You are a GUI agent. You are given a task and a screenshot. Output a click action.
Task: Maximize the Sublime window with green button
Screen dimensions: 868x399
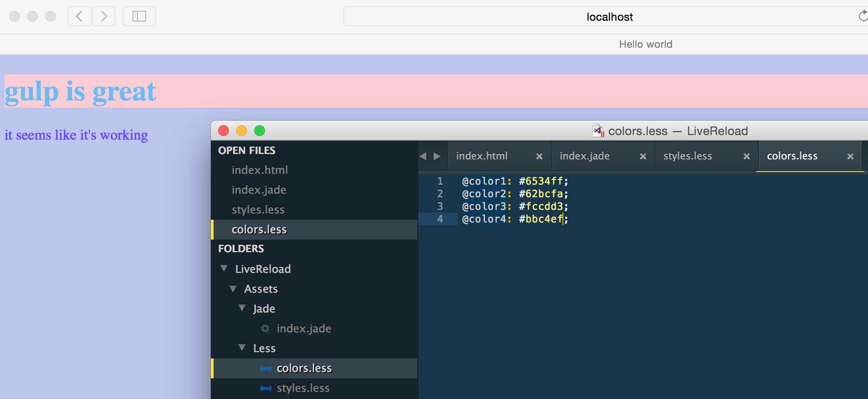click(260, 131)
